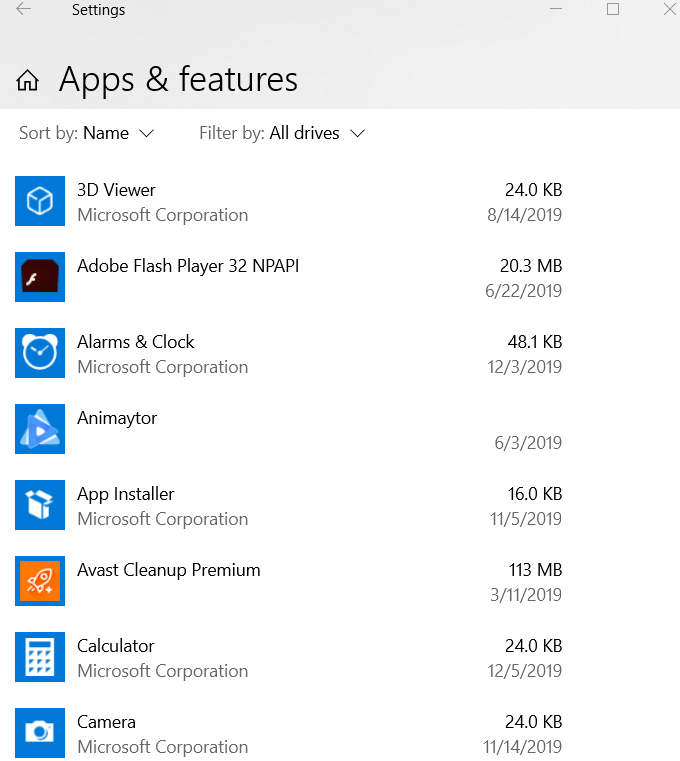The image size is (680, 761).
Task: Click the Animaytor app icon
Action: pos(40,429)
